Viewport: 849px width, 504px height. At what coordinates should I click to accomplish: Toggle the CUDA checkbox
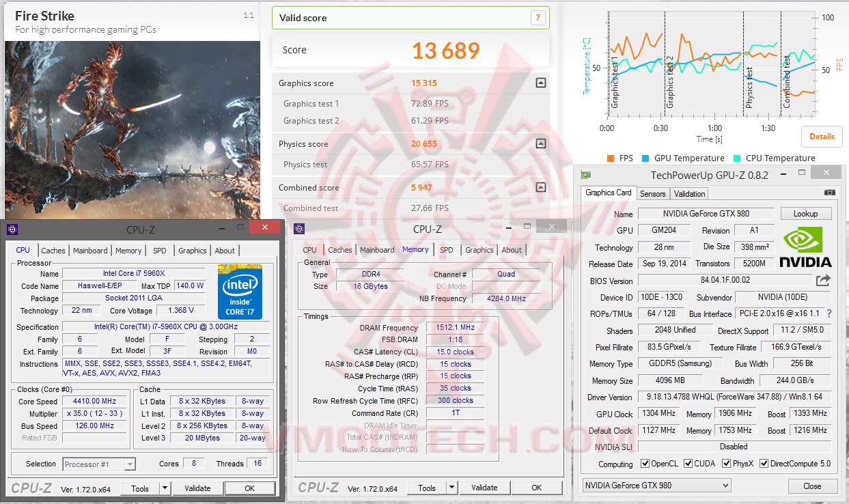click(688, 464)
